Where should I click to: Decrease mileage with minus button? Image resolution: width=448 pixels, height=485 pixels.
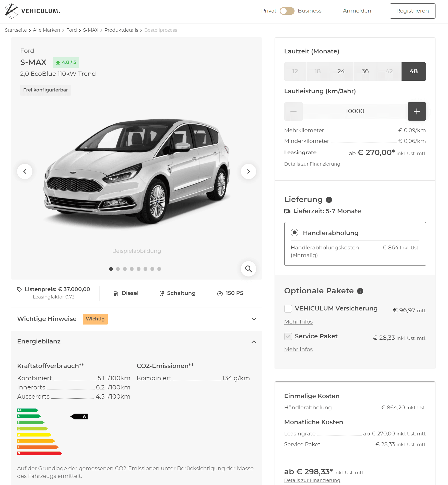tap(293, 111)
